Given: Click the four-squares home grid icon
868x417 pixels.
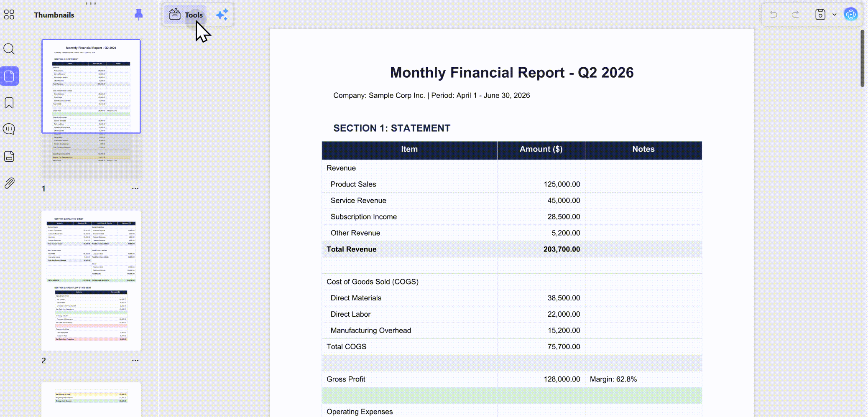Looking at the screenshot, I should (x=9, y=15).
